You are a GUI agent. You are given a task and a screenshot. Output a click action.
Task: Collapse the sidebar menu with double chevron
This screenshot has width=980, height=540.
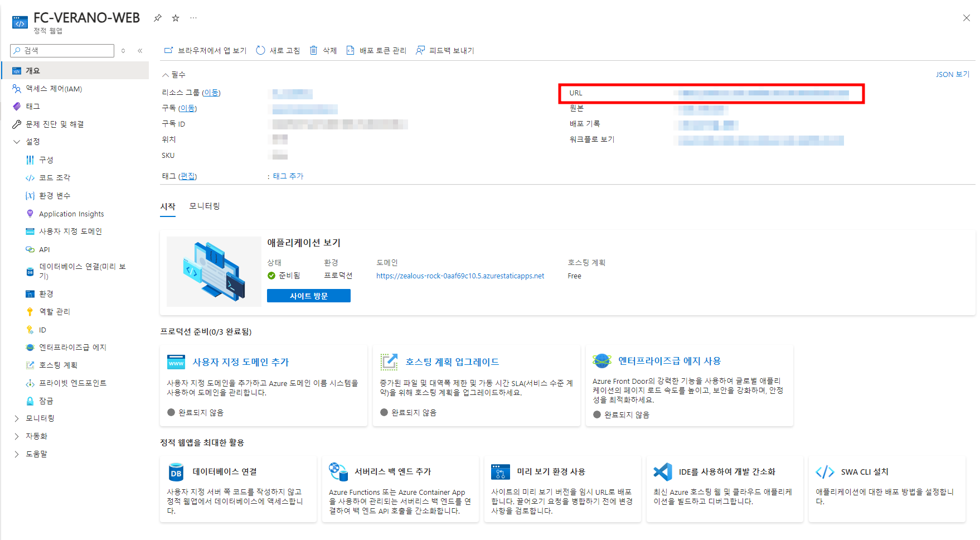[140, 51]
